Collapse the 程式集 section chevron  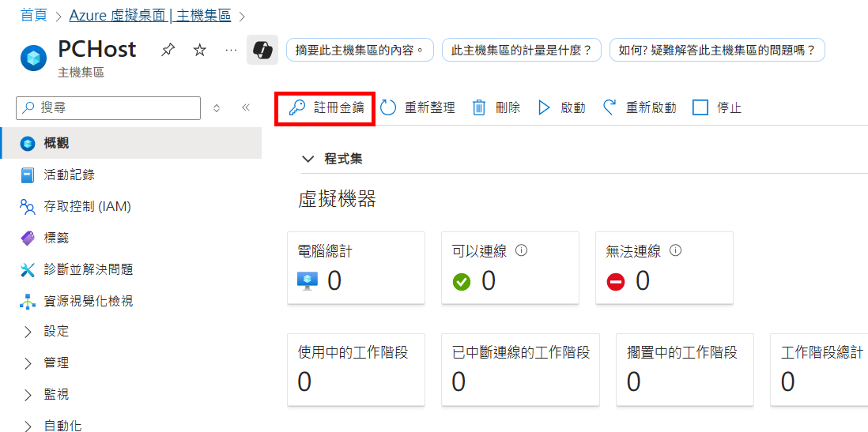coord(308,160)
